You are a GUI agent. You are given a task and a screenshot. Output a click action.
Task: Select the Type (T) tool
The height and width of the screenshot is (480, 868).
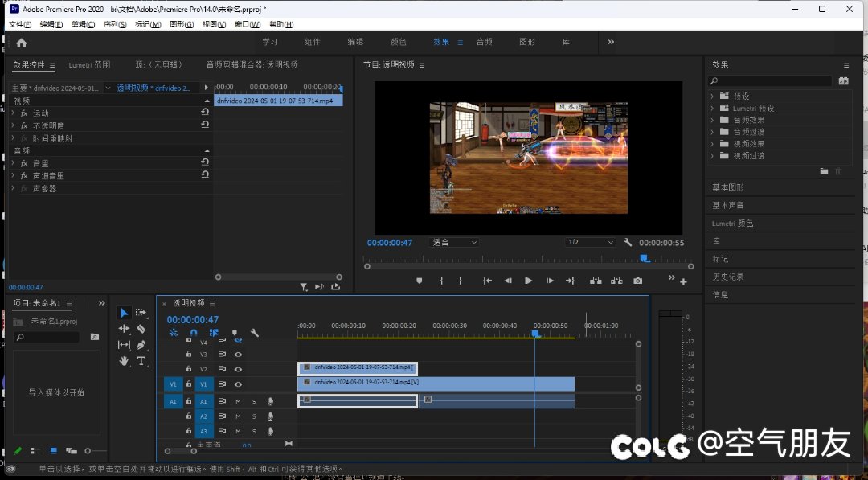coord(141,362)
